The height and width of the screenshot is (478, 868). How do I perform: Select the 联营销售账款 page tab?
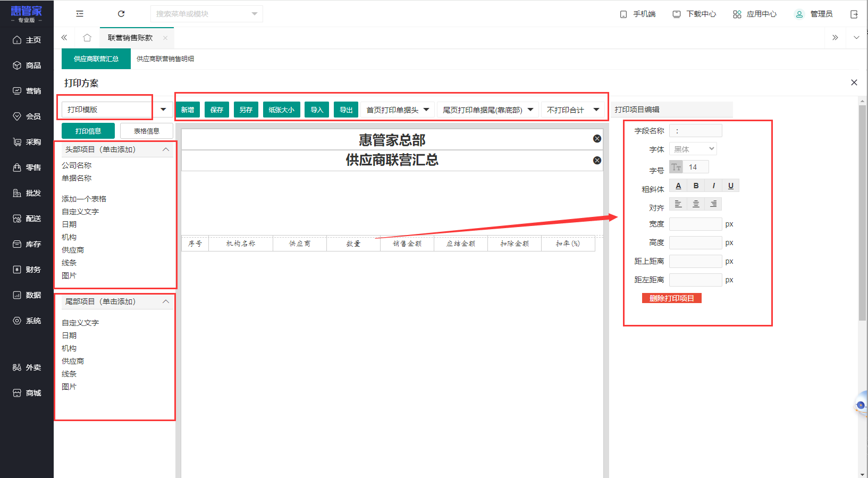click(130, 38)
